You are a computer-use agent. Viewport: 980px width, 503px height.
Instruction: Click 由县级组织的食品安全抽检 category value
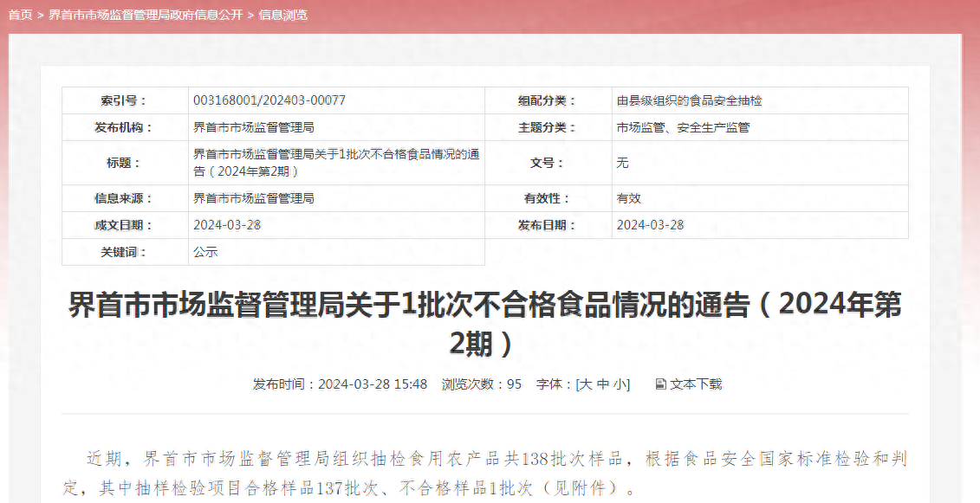coord(690,100)
